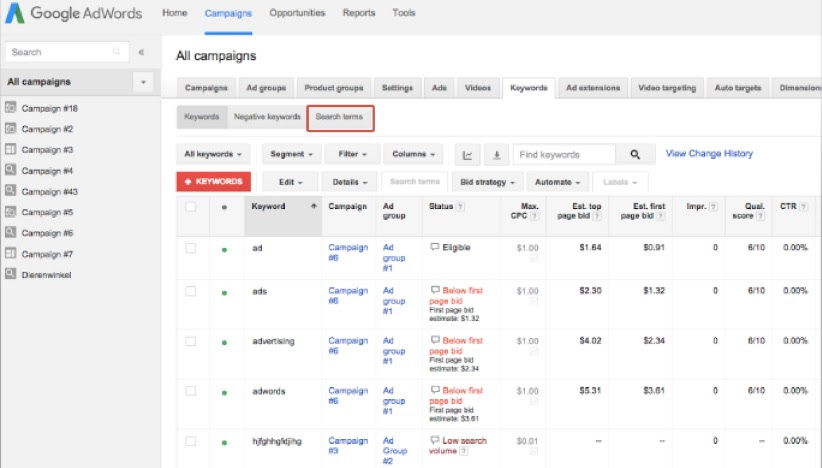Select Campaign #43 in the sidebar
Screen dimensions: 822x468
point(50,192)
